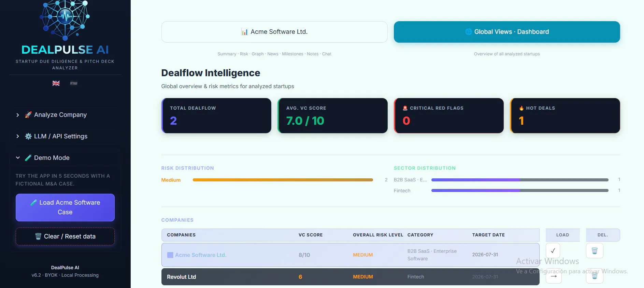The image size is (644, 288).
Task: Click the CATEGORY column header
Action: pos(420,235)
